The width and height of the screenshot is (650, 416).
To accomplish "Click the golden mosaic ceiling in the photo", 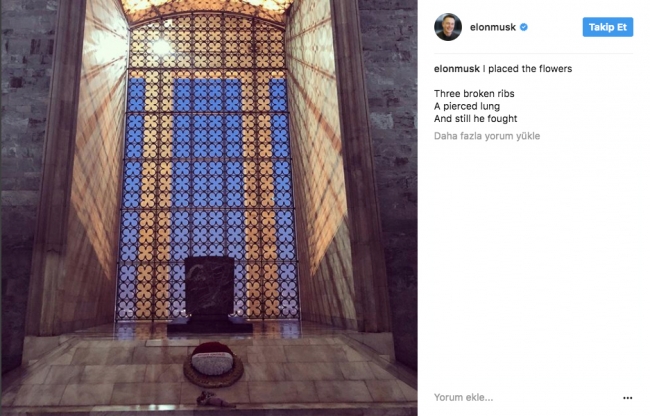I will click(206, 9).
